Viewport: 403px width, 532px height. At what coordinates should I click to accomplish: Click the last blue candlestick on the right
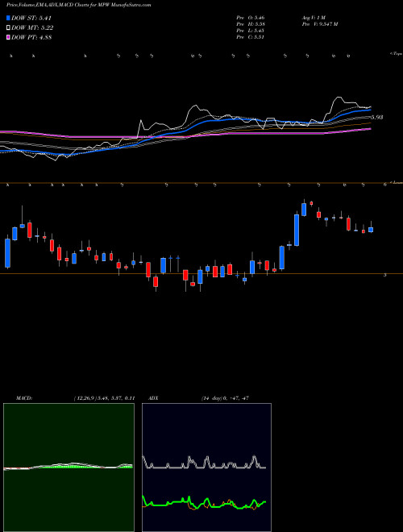coord(371,230)
